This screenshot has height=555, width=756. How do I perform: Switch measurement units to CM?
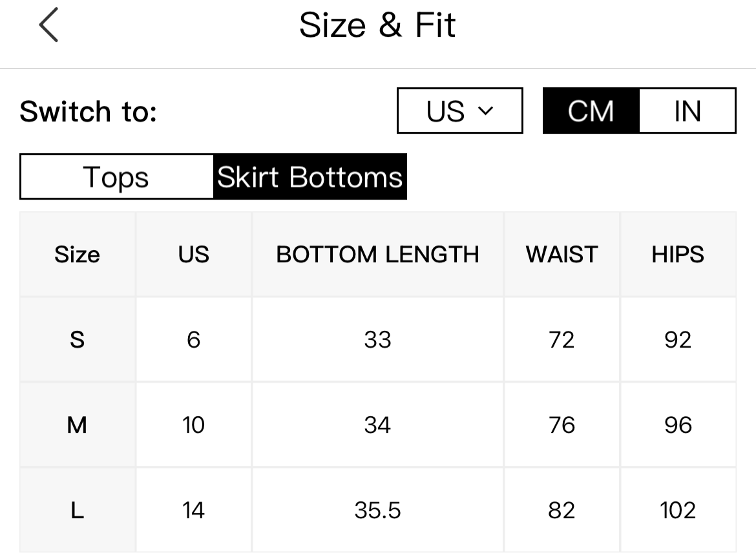tap(591, 110)
